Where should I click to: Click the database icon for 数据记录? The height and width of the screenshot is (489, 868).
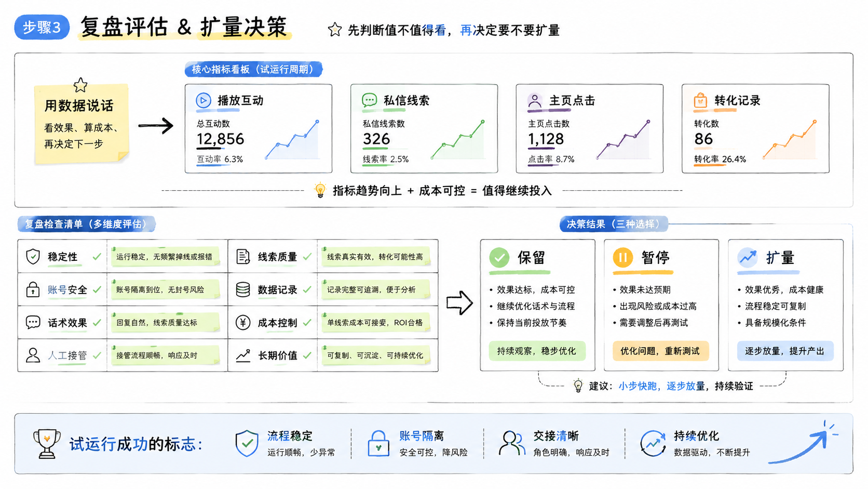[243, 289]
